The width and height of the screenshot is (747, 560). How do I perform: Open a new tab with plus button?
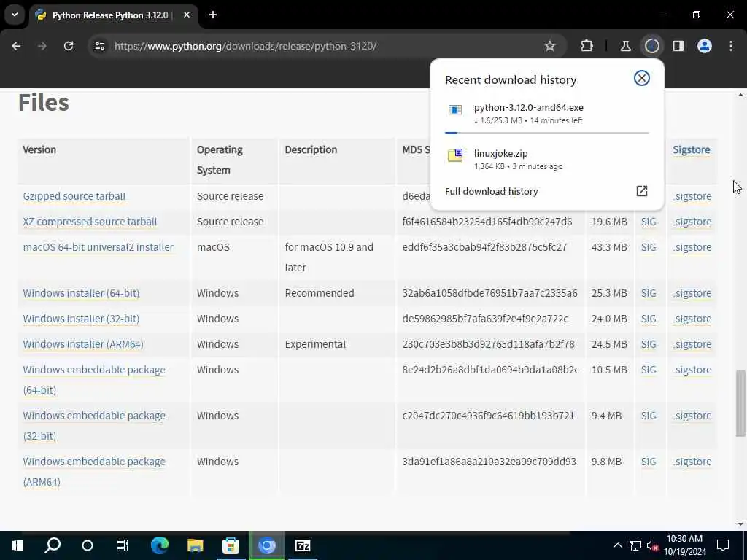pos(213,15)
